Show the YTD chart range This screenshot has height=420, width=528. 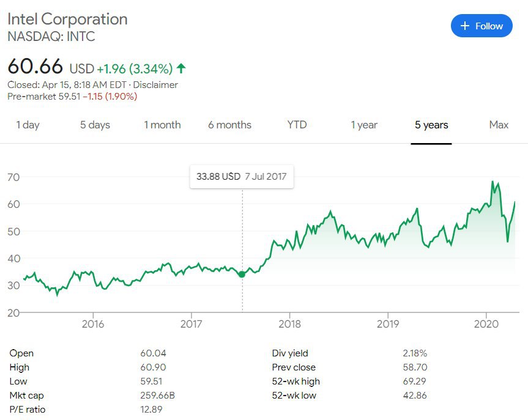click(297, 125)
